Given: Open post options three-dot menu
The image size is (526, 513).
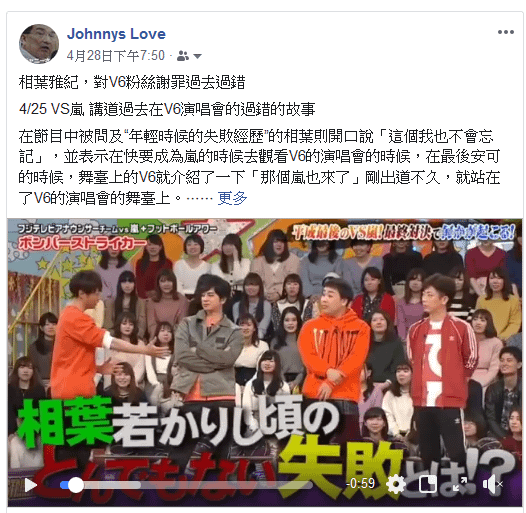Looking at the screenshot, I should pyautogui.click(x=506, y=32).
